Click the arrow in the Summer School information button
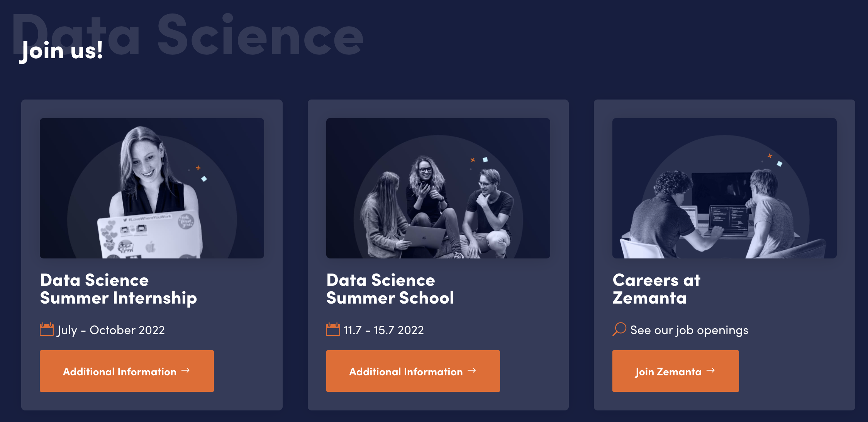 pyautogui.click(x=472, y=371)
